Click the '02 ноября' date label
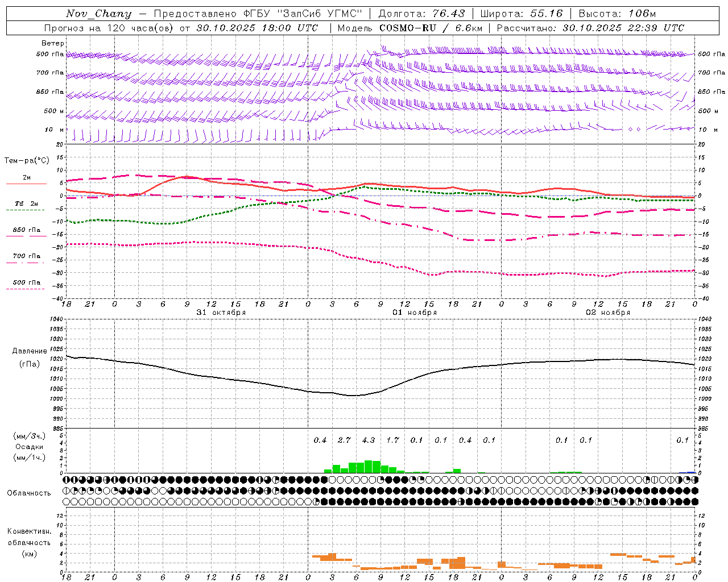 pyautogui.click(x=608, y=312)
